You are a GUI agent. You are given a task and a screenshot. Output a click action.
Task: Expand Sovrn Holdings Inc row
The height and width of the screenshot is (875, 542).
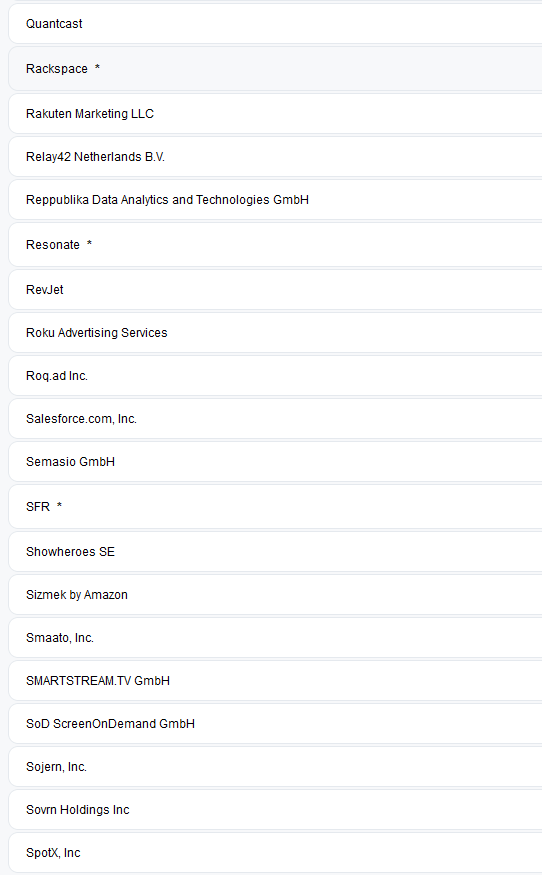coord(276,810)
